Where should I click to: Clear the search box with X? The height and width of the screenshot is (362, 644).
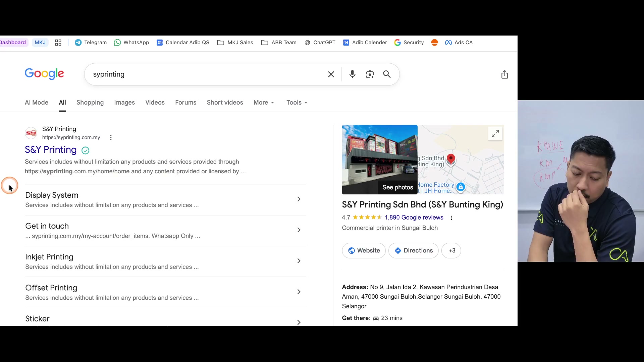(331, 74)
